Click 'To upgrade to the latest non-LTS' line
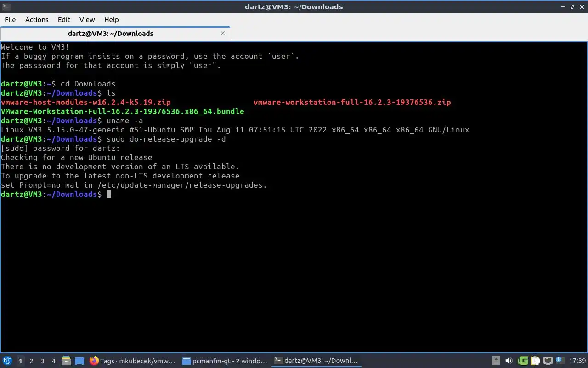The width and height of the screenshot is (588, 368). coord(120,176)
